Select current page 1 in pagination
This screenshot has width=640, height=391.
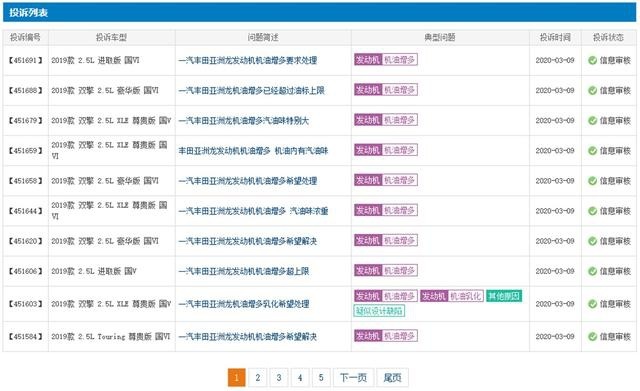click(236, 378)
